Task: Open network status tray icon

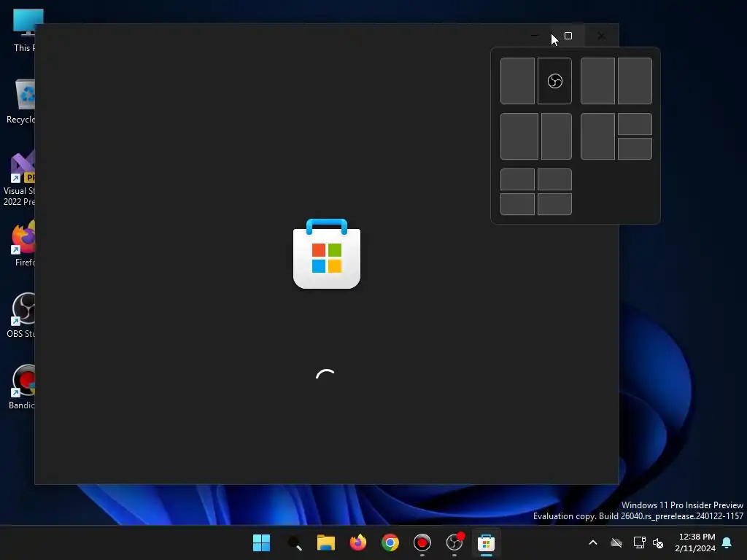Action: coord(639,542)
